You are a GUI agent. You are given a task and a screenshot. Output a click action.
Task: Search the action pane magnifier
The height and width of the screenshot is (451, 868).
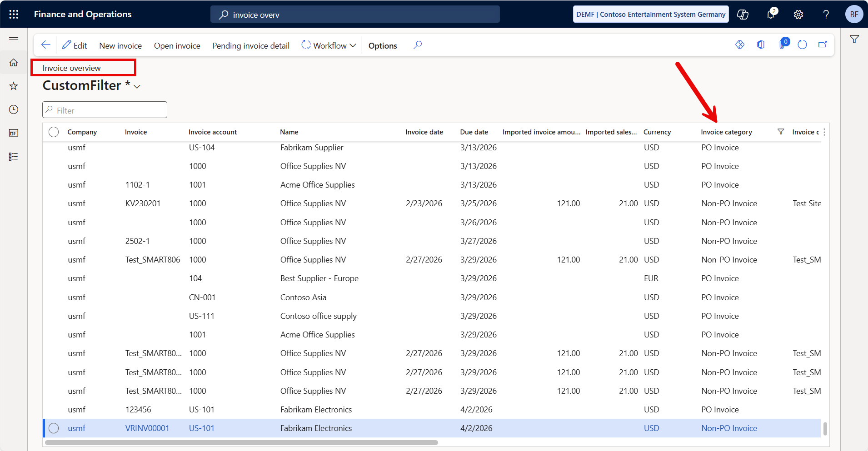coord(418,45)
